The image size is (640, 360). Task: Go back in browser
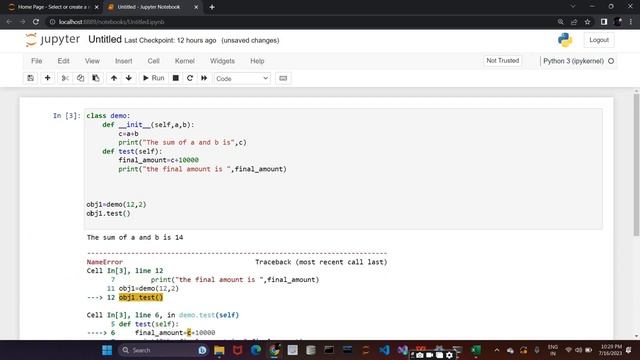click(9, 22)
